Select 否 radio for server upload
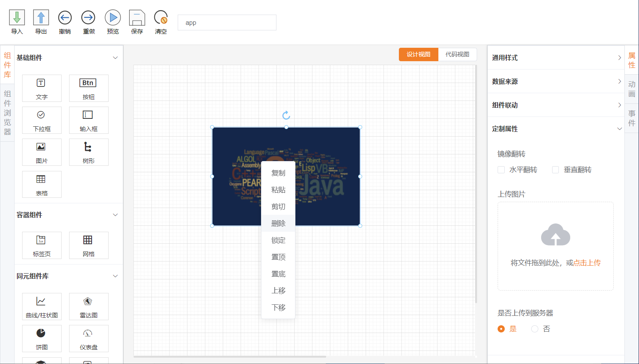Viewport: 639px width, 364px height. point(535,329)
